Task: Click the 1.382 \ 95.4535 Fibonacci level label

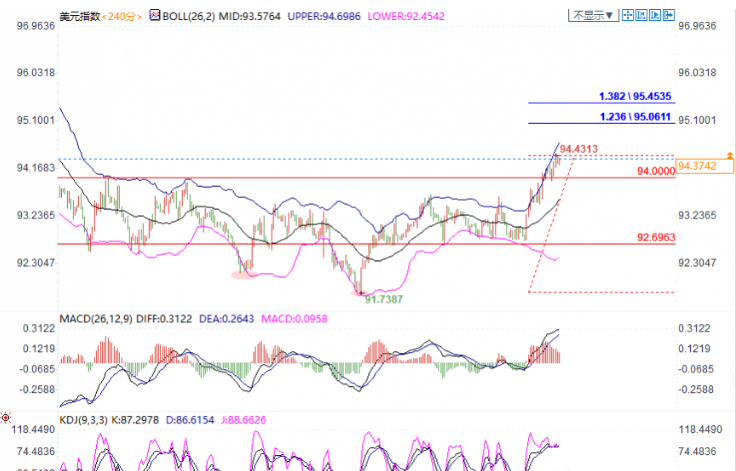Action: 635,96
